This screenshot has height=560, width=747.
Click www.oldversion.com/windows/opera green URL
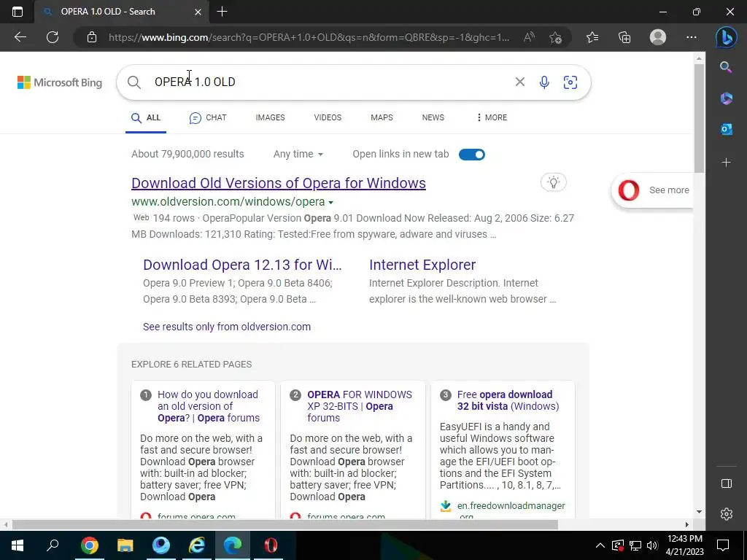point(228,202)
